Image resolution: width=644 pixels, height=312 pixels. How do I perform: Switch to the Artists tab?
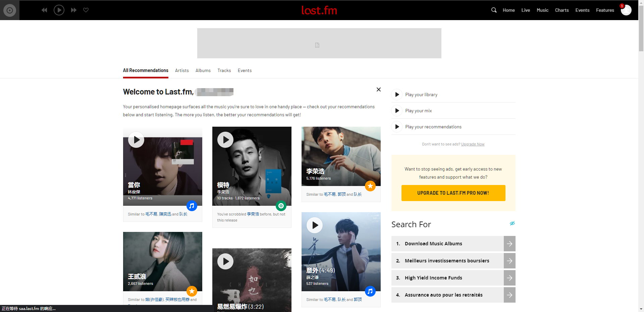pos(182,70)
